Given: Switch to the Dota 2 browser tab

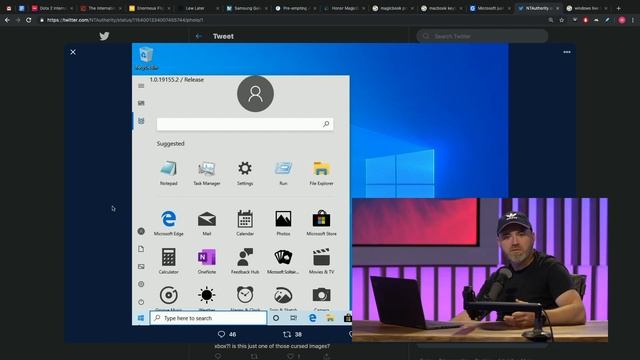Looking at the screenshot, I should click(x=53, y=8).
